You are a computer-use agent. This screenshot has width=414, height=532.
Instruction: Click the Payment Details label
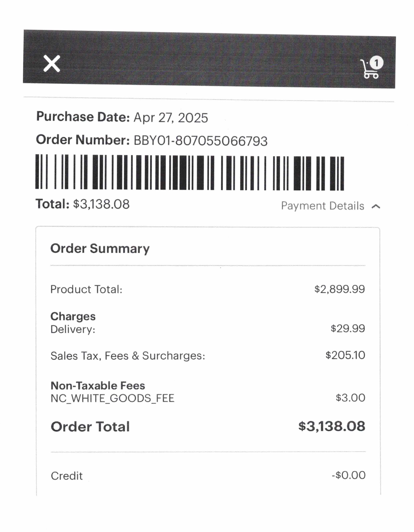[322, 206]
